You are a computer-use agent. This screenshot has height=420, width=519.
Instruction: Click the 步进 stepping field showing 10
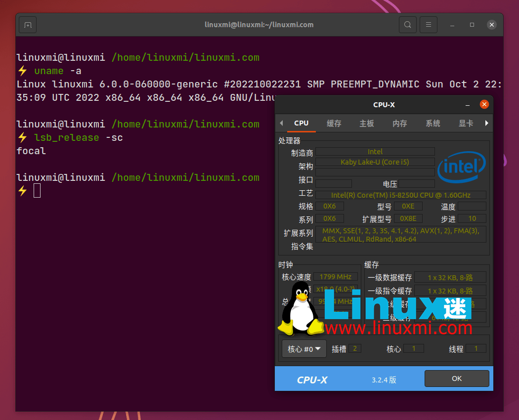(x=472, y=218)
